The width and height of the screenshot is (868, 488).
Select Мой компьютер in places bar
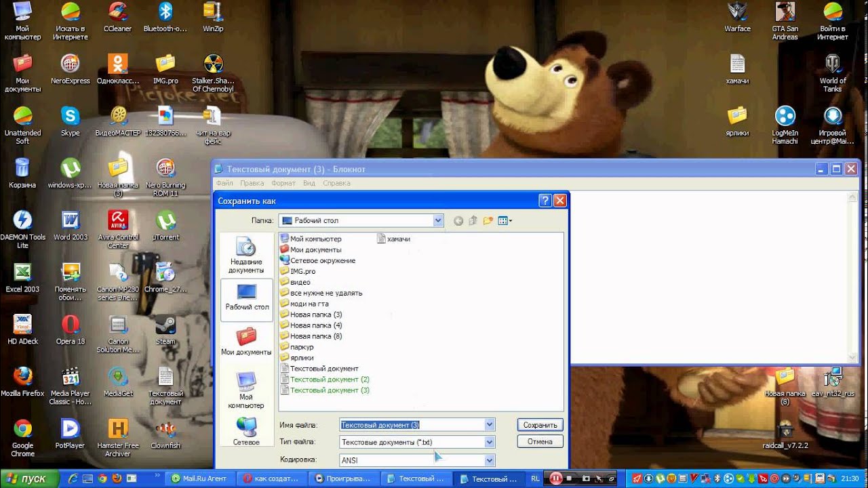[246, 390]
